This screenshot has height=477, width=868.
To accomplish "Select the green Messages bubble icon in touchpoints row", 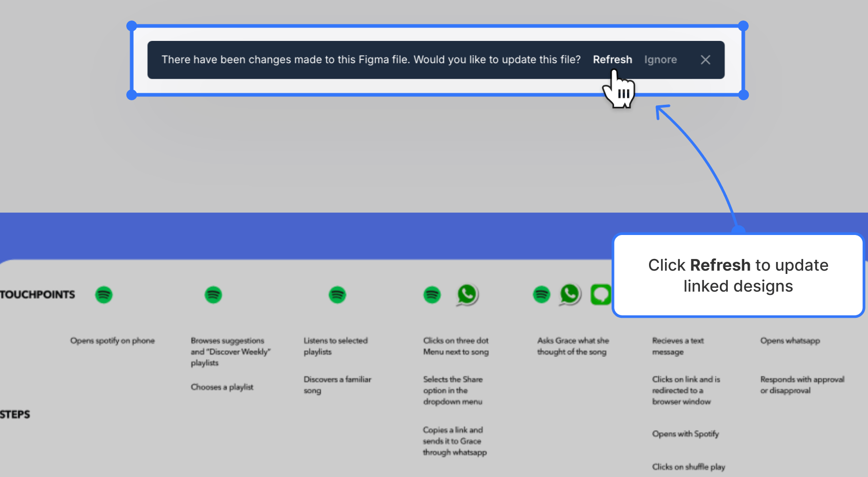I will (x=601, y=295).
